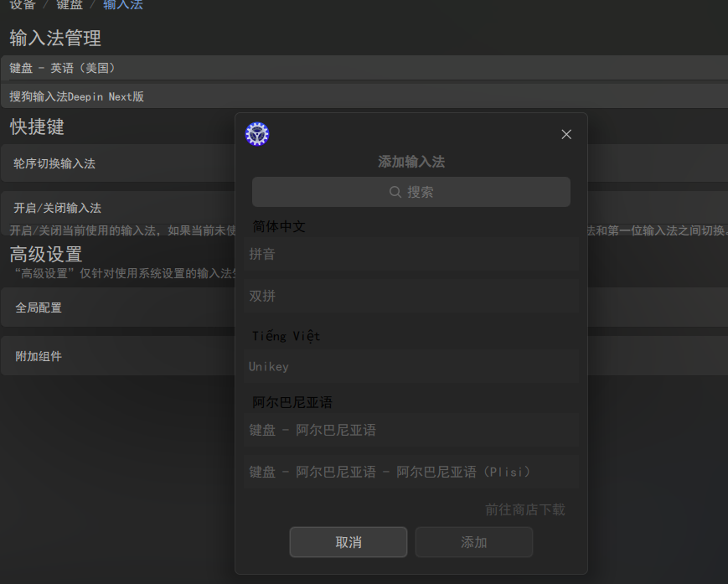Select the 阿尔巴尼亚语 (Plisi) keyboard row
The image size is (728, 584).
coord(410,472)
